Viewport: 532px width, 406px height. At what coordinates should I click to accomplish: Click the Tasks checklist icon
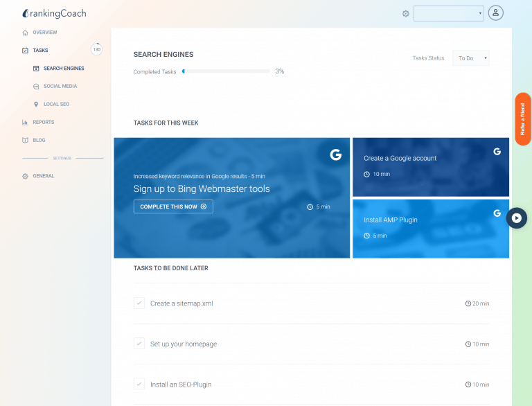(25, 51)
